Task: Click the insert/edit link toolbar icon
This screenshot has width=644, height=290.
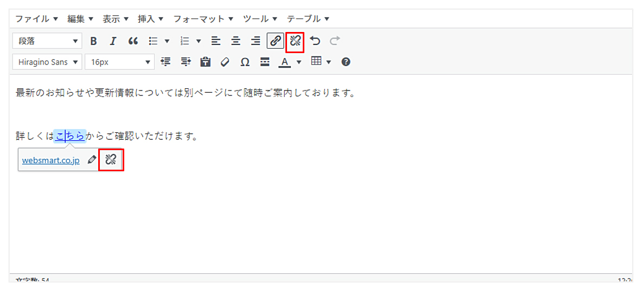Action: coord(275,41)
